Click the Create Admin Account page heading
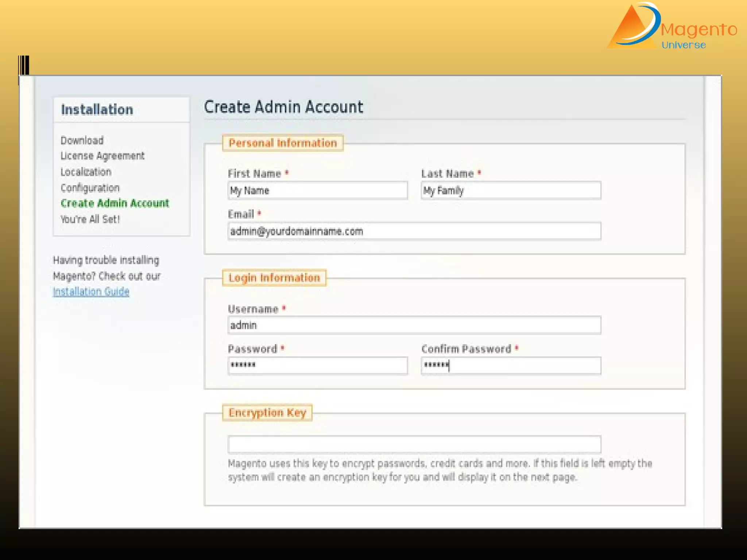The width and height of the screenshot is (747, 560). pos(283,107)
